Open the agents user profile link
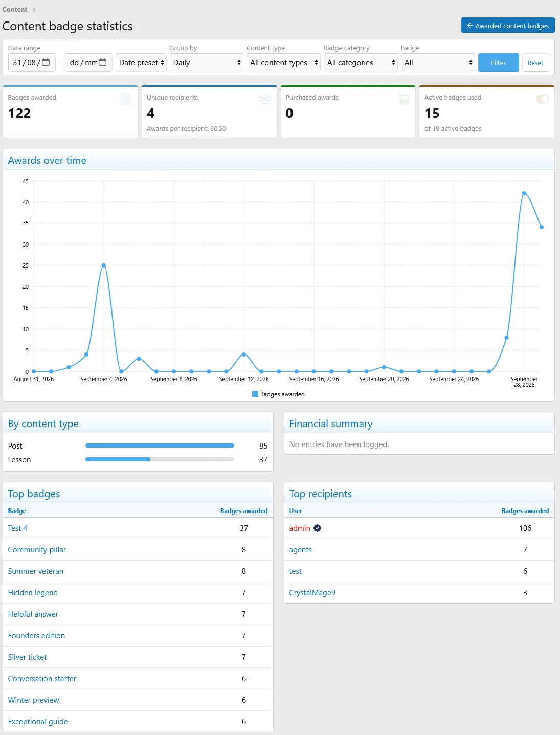The height and width of the screenshot is (735, 560). [300, 550]
